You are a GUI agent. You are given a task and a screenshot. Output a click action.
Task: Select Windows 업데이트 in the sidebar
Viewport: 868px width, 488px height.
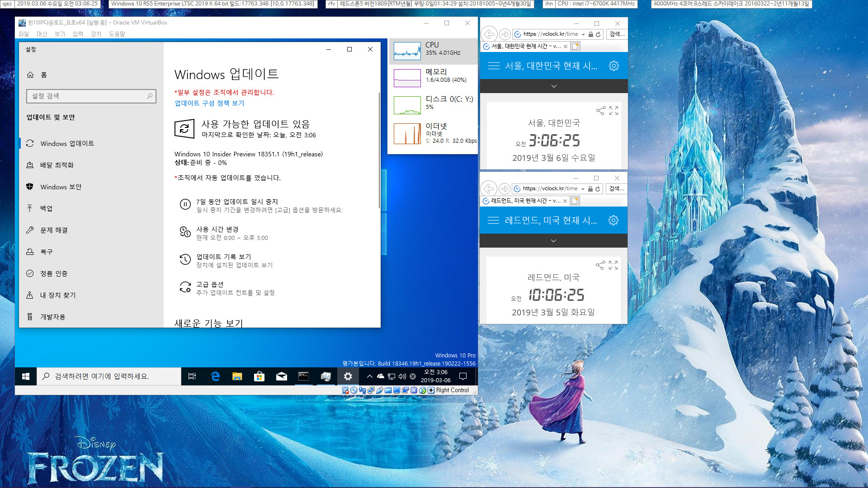pos(91,143)
